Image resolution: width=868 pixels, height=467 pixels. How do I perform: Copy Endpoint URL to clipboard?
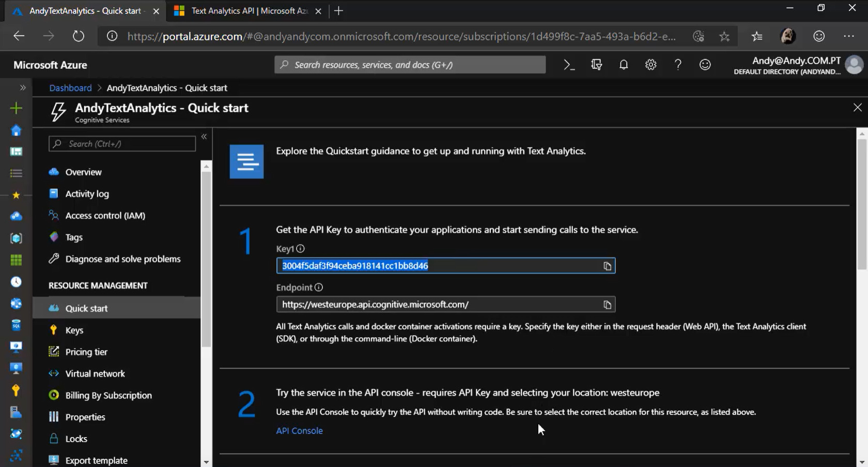click(x=607, y=305)
